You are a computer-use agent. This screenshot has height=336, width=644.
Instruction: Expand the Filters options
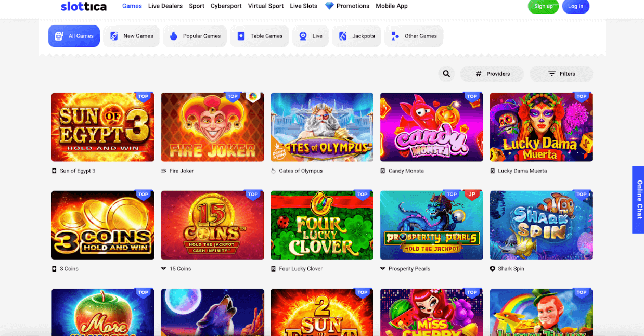click(x=561, y=74)
